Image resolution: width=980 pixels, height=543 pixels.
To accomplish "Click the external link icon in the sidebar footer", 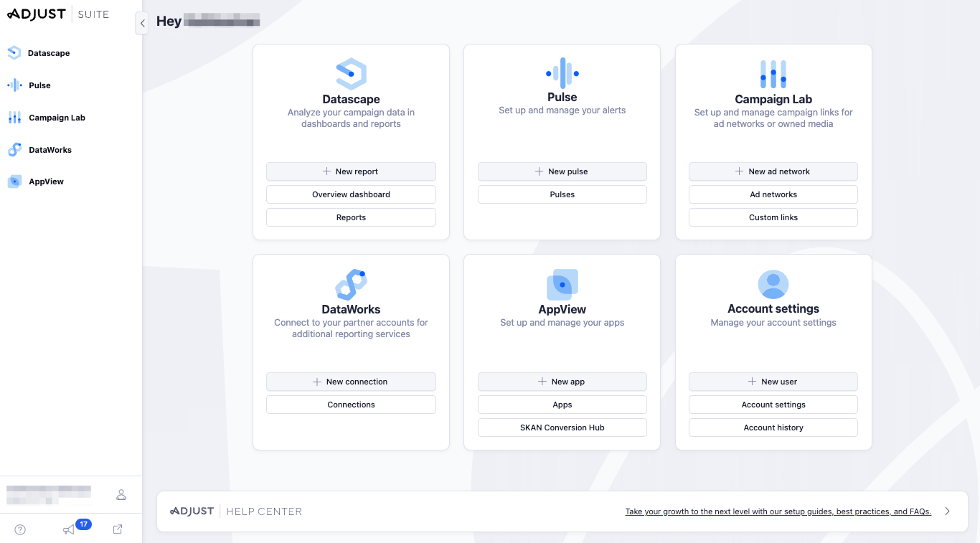I will click(118, 529).
